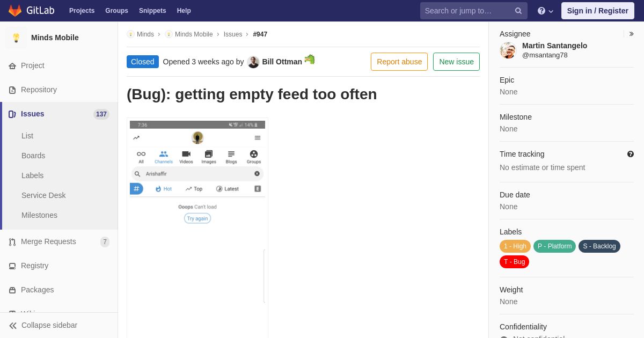Click the Minds Mobile lightbulb avatar
The image size is (644, 338).
16,38
